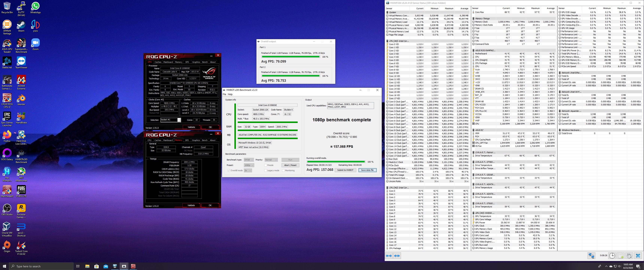Select HWBOT x265 Benchmark desktop icon

pyautogui.click(x=21, y=156)
